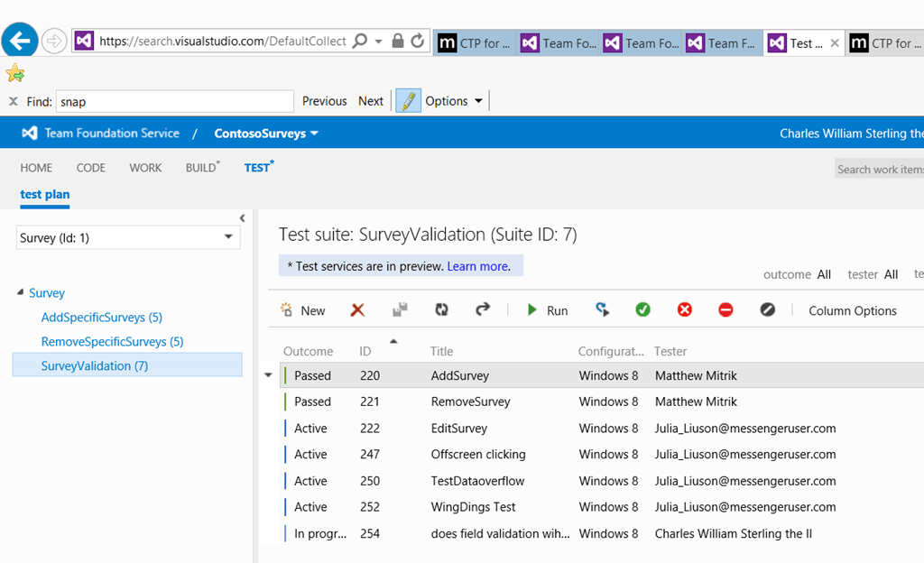Click the resume run icon beside Run
This screenshot has width=924, height=563.
click(602, 309)
